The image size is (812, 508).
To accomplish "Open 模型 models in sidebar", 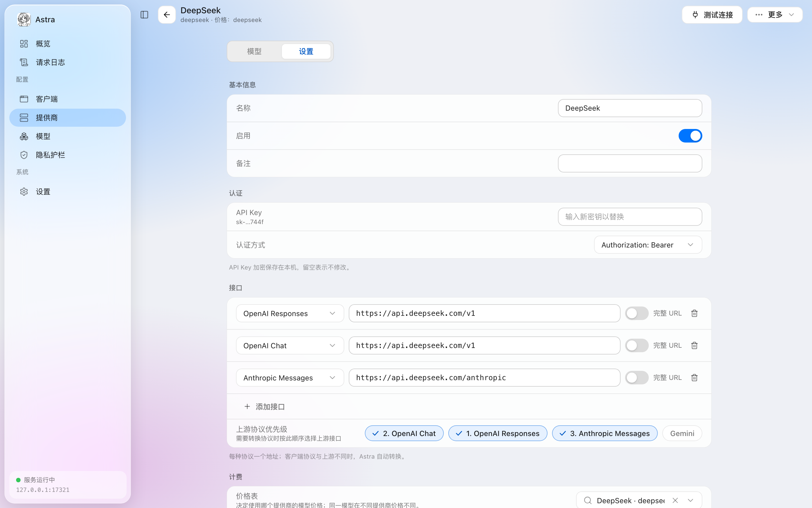I will [x=67, y=136].
